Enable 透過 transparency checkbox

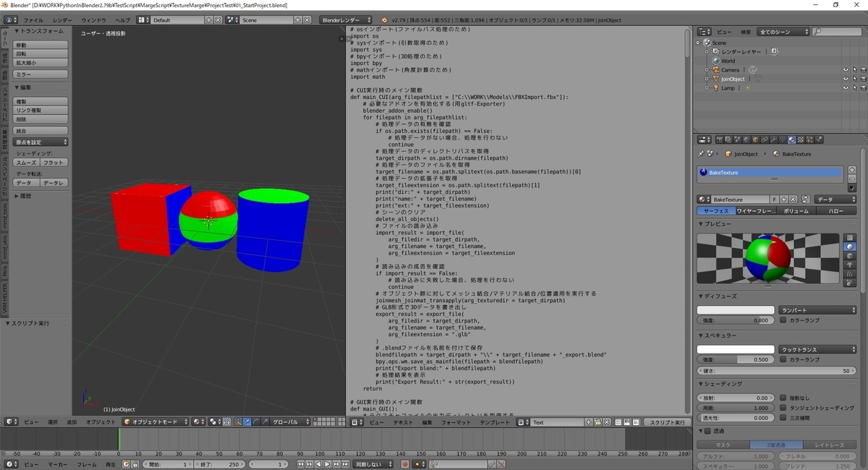click(708, 431)
